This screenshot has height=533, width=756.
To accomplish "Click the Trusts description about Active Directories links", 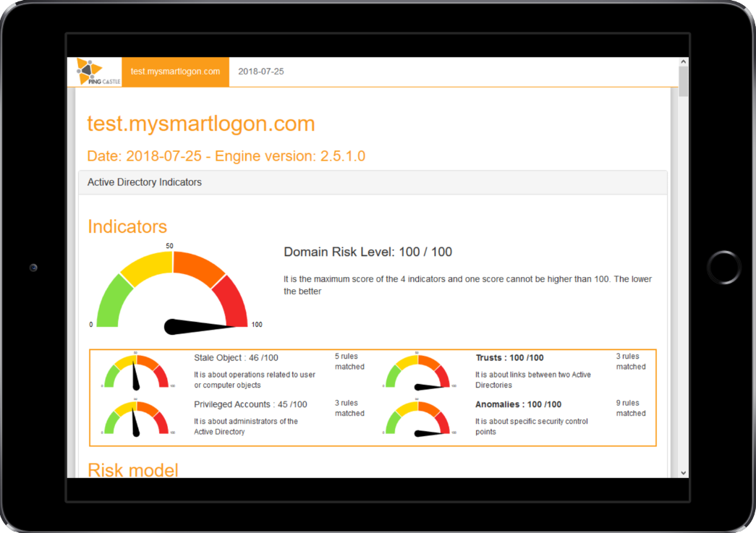I will (x=532, y=380).
